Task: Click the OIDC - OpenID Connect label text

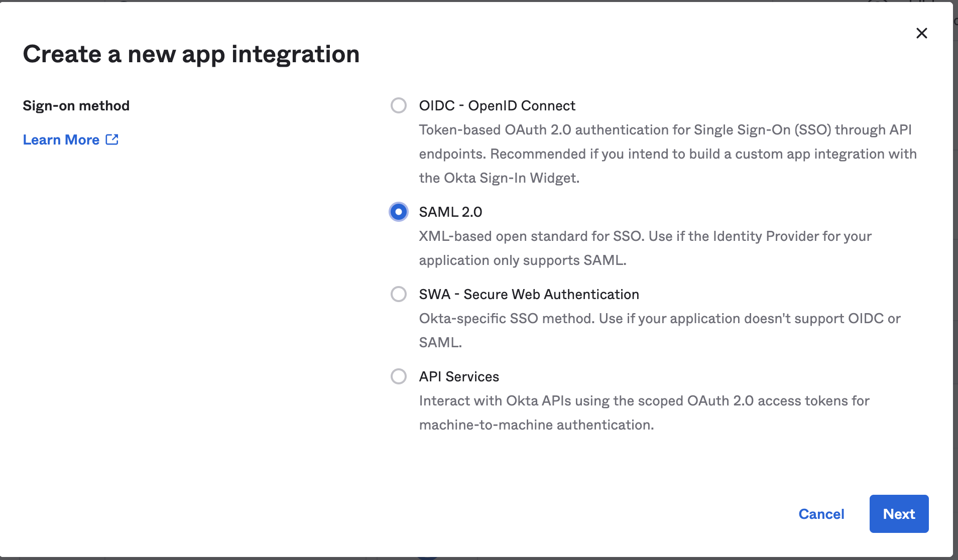Action: (497, 105)
